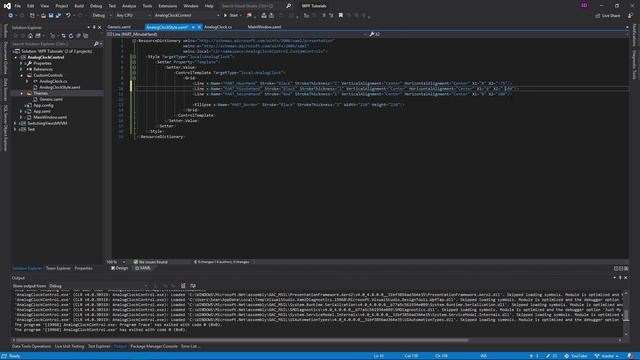Click the Visual Studio logo icon
640x360 pixels.
click(7, 6)
